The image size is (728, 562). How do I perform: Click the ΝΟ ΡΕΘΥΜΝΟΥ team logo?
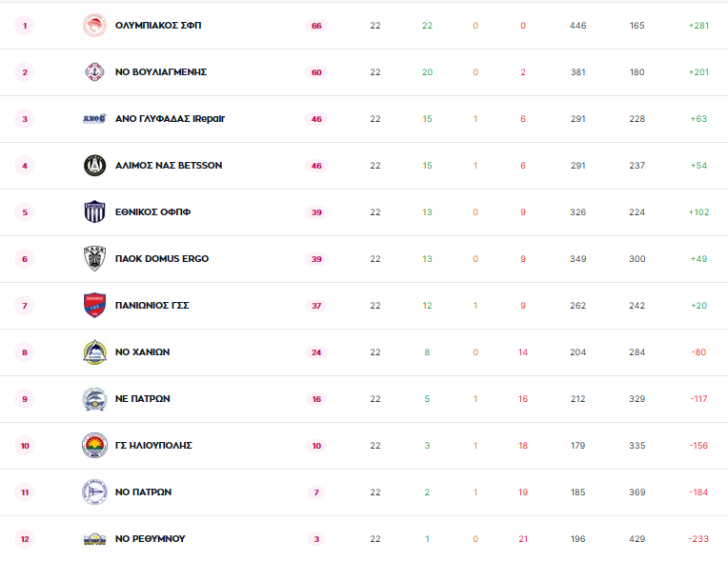pyautogui.click(x=94, y=539)
